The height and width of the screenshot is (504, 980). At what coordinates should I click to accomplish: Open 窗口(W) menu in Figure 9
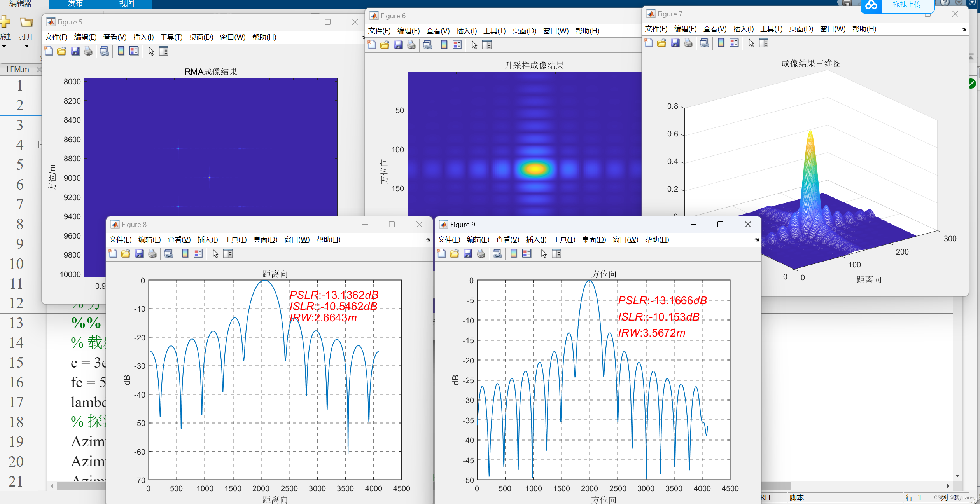625,239
